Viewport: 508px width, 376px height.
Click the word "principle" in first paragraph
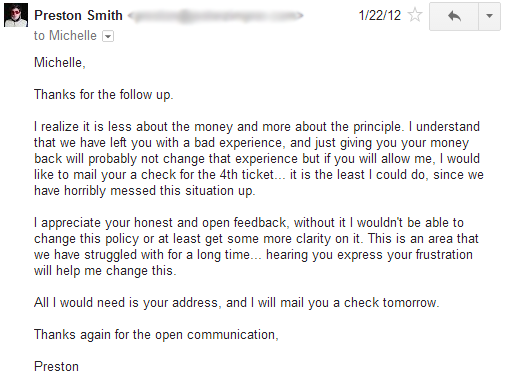click(377, 127)
